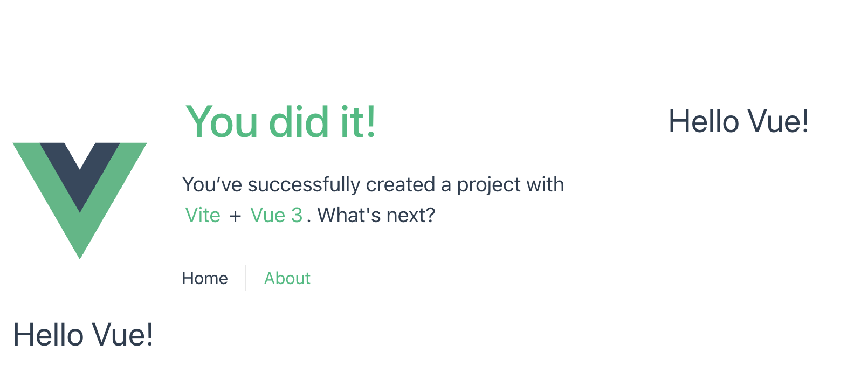This screenshot has width=868, height=386.
Task: Click the word 'created' in the description
Action: point(400,184)
